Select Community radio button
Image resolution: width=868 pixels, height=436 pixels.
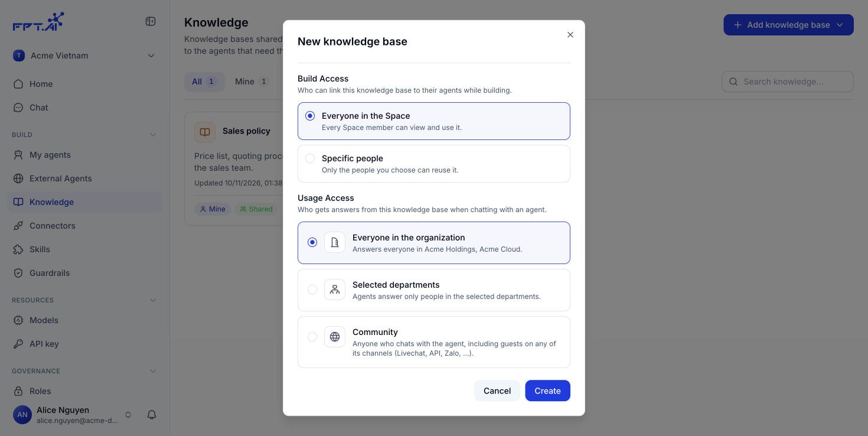pyautogui.click(x=312, y=337)
